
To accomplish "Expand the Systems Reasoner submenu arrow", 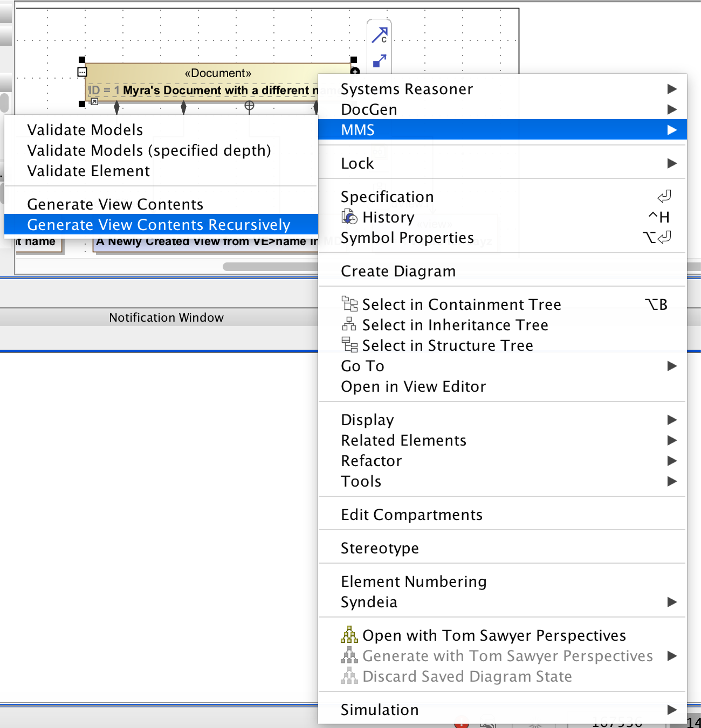I will tap(672, 89).
